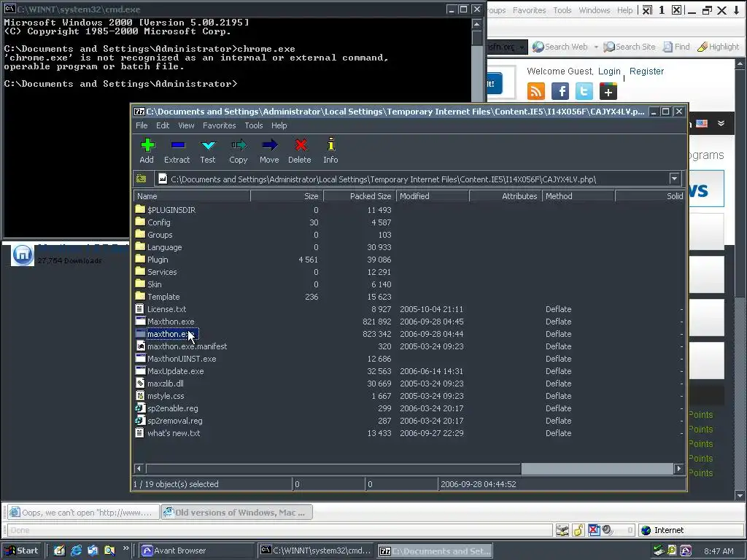Open the Search Web dropdown arrow
The height and width of the screenshot is (560, 747).
[x=595, y=47]
